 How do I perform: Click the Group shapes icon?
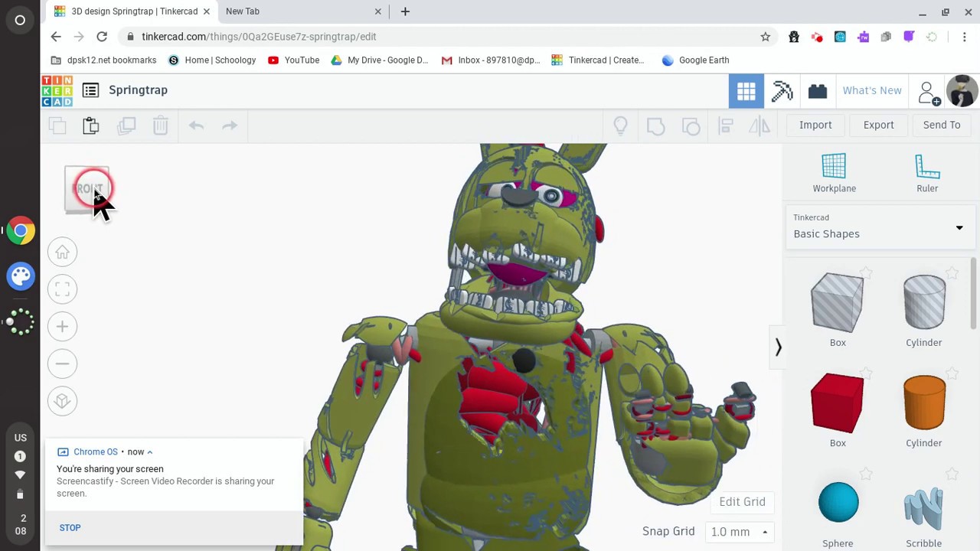click(655, 126)
